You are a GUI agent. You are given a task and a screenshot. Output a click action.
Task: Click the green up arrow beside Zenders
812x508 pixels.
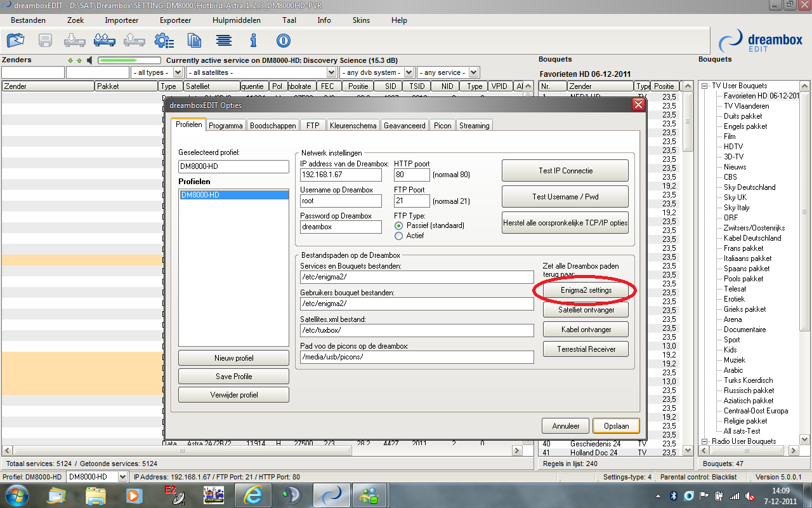pos(79,61)
